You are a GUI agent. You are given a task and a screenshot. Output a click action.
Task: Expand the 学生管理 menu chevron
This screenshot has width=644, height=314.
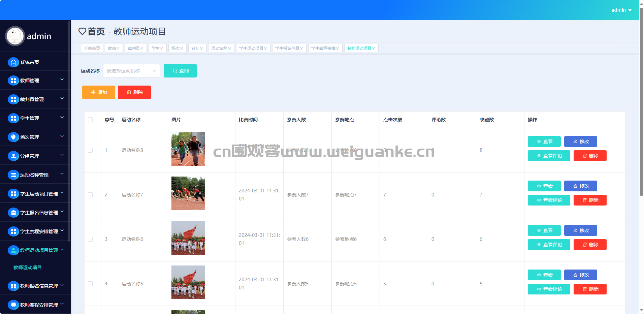(x=62, y=117)
